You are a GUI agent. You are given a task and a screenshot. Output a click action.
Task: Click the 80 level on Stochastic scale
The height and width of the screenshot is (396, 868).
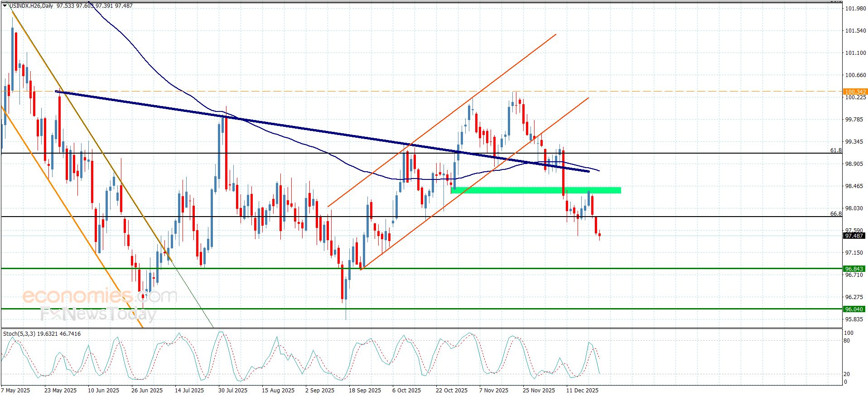(x=847, y=340)
